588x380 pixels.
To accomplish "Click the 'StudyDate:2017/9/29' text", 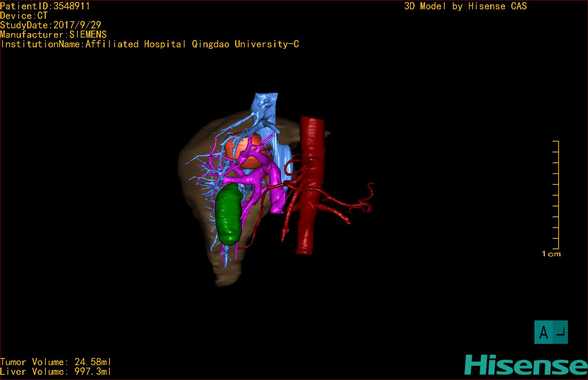I will pyautogui.click(x=51, y=25).
